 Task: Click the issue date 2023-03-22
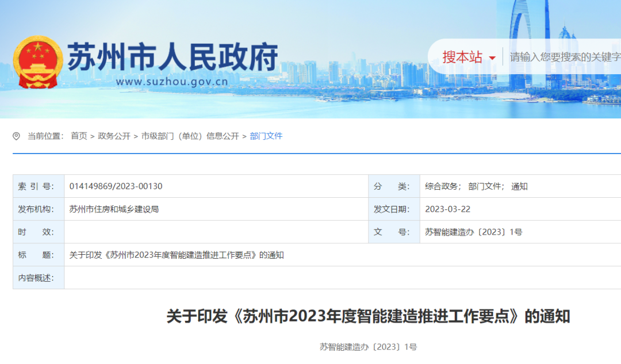click(447, 209)
